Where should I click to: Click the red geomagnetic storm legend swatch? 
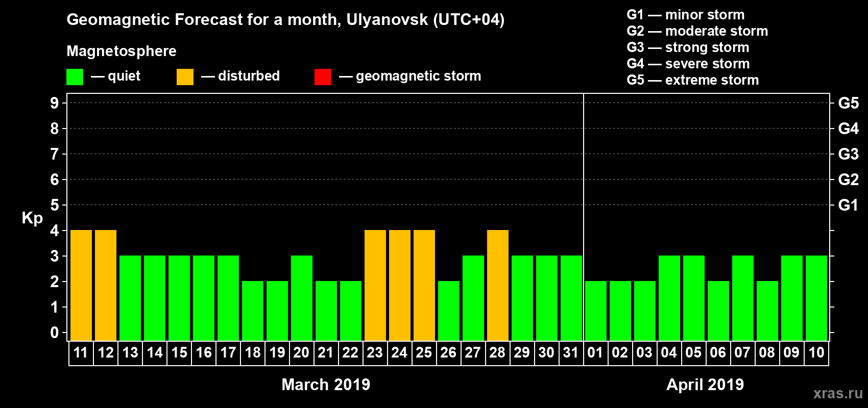point(323,77)
